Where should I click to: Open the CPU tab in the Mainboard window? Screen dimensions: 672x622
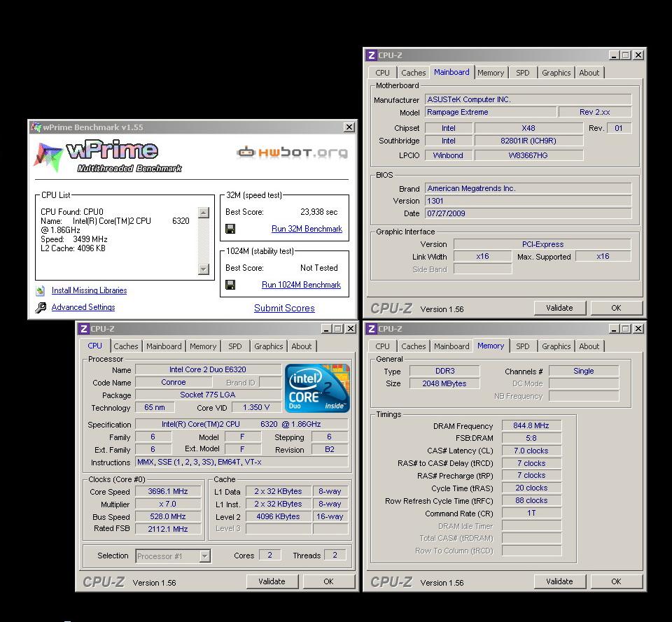tap(382, 73)
